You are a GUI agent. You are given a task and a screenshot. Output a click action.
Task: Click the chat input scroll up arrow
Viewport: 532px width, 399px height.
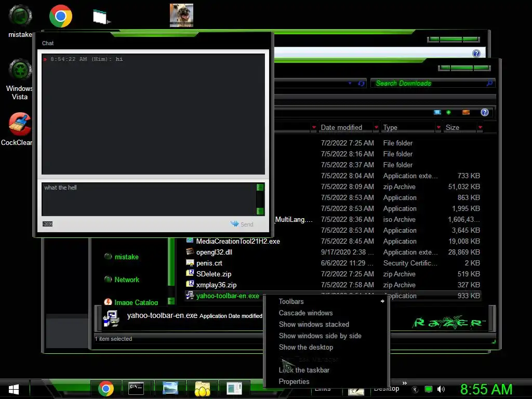point(260,187)
